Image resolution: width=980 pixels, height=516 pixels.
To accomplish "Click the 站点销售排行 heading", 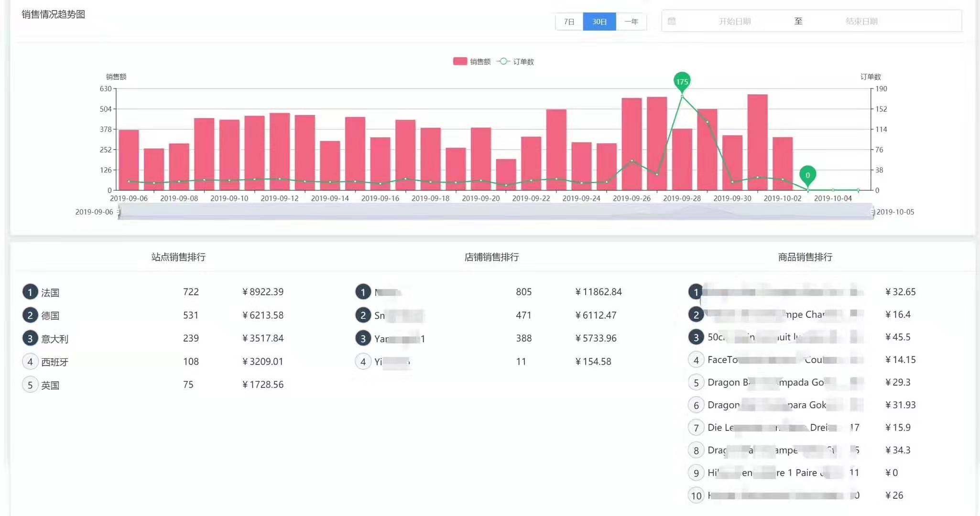I will tap(178, 257).
